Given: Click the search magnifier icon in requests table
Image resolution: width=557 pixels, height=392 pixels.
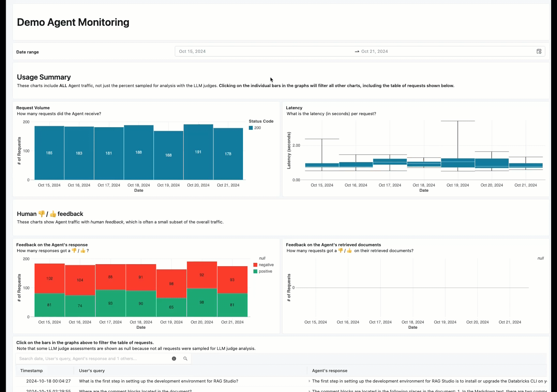Looking at the screenshot, I should click(185, 359).
